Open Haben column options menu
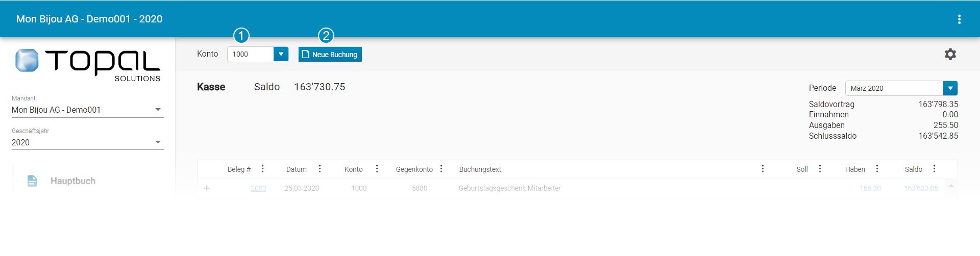The height and width of the screenshot is (256, 980). point(877,169)
